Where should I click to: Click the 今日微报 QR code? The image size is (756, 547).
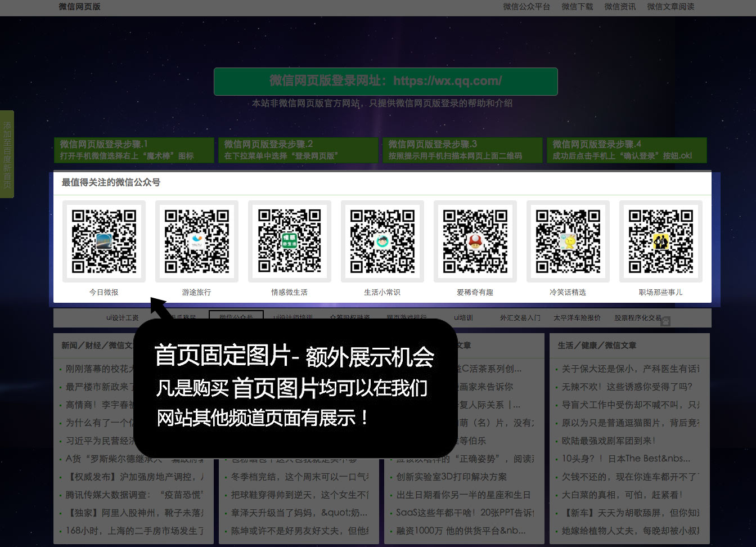coord(104,241)
